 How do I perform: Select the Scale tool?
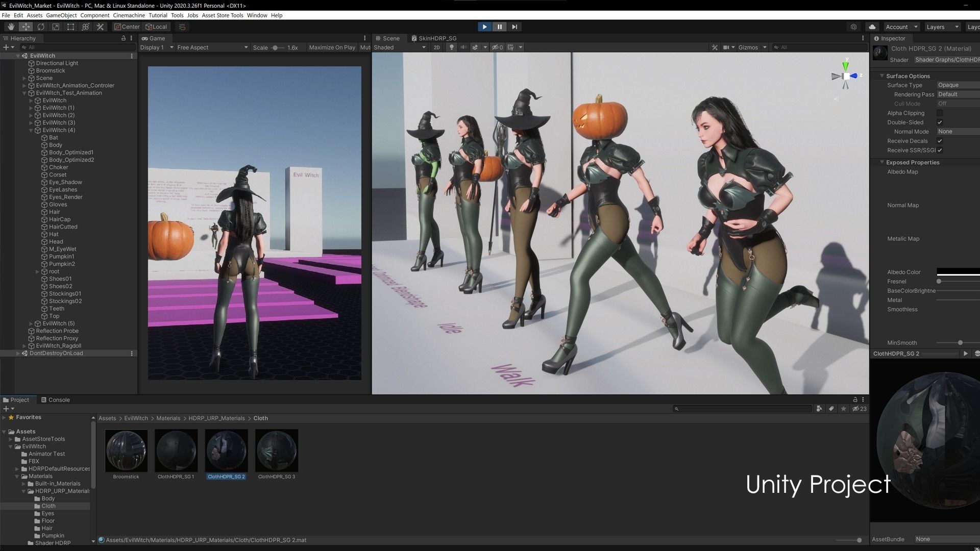click(56, 27)
